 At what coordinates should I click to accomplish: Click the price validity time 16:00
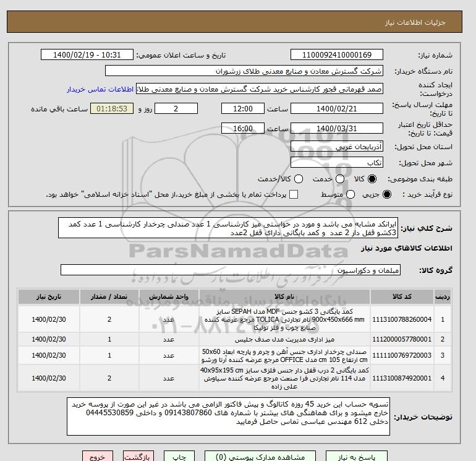[243, 128]
